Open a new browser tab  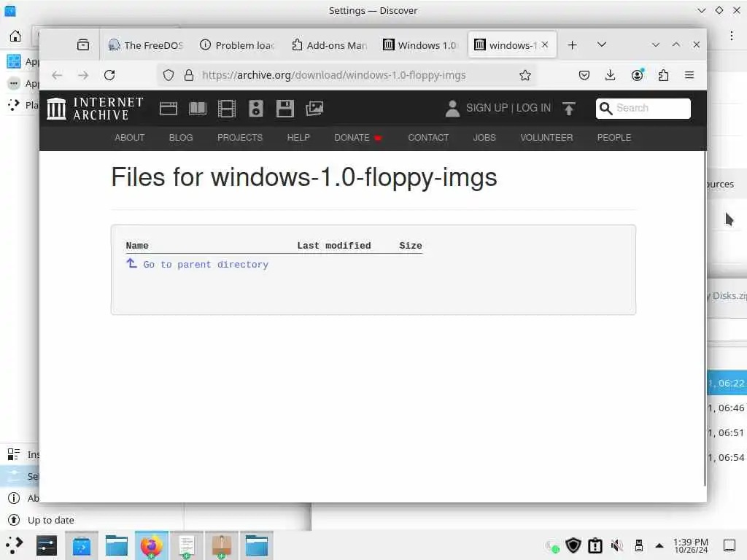(x=572, y=44)
